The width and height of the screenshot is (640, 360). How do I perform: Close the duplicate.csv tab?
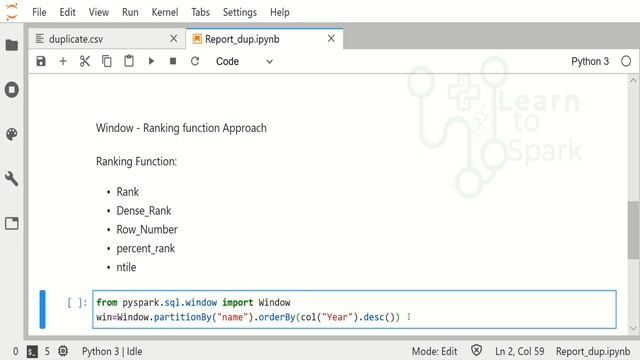tap(173, 38)
